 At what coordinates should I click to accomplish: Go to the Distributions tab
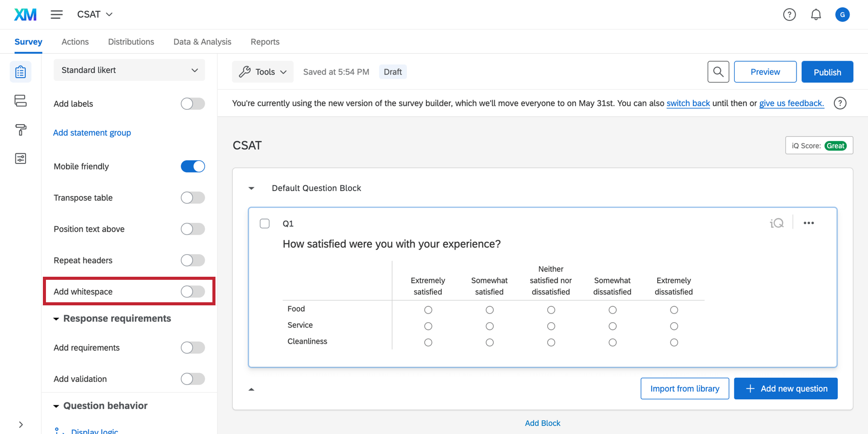coord(131,42)
